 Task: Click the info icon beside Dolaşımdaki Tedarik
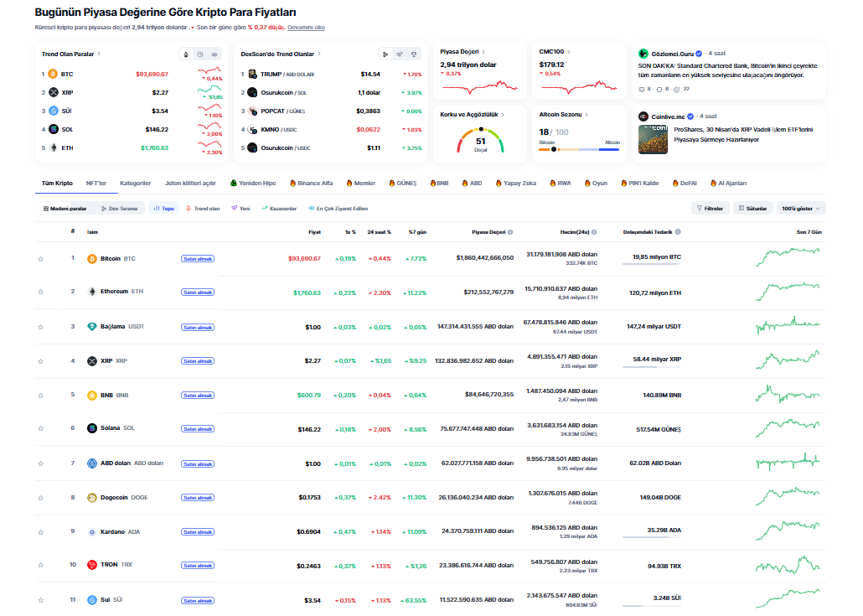coord(678,231)
